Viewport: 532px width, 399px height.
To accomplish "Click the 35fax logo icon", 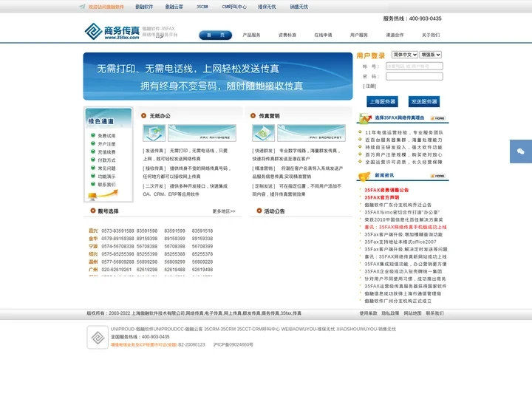I will click(x=93, y=31).
